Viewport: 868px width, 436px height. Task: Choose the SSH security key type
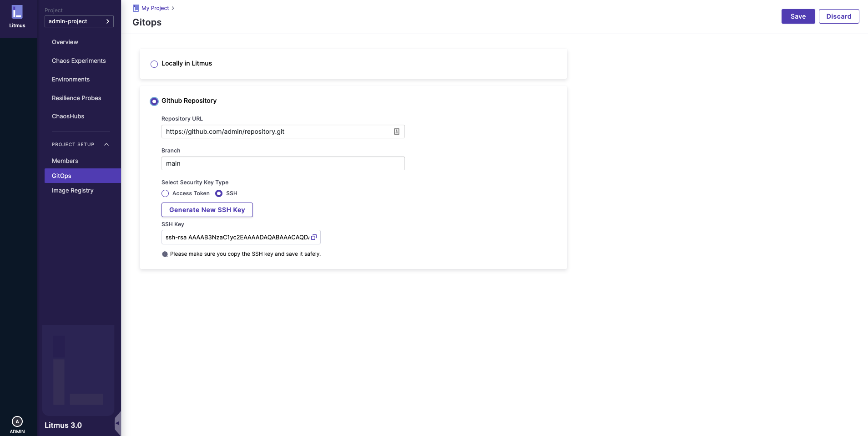(x=219, y=193)
